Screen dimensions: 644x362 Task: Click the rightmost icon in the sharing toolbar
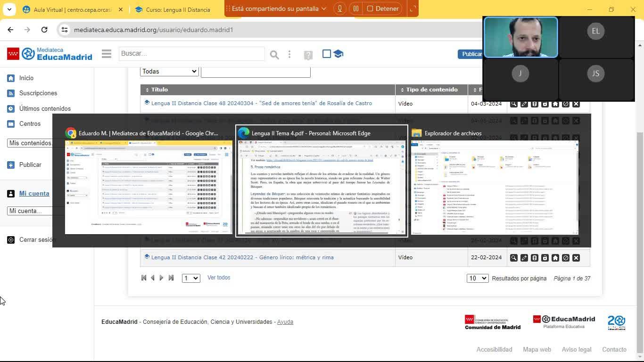pos(413,8)
